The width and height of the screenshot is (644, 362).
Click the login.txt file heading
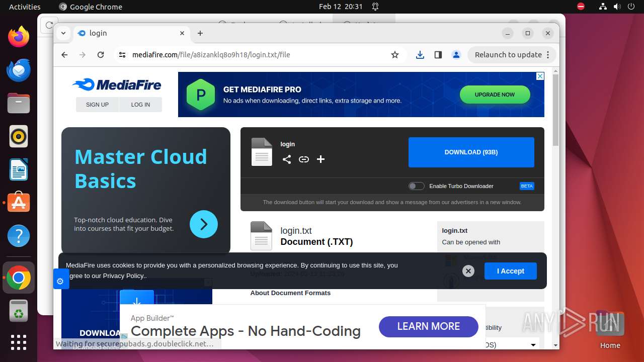point(296,231)
